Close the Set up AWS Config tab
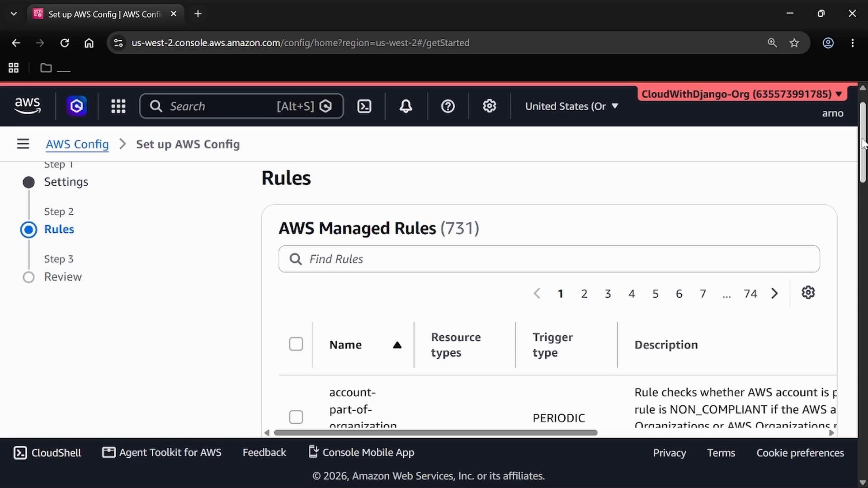 (x=174, y=14)
